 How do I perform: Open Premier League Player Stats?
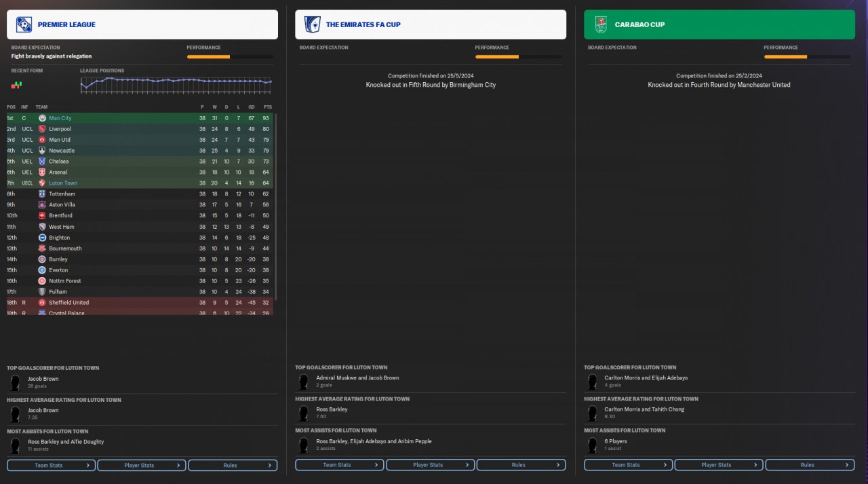tap(142, 465)
